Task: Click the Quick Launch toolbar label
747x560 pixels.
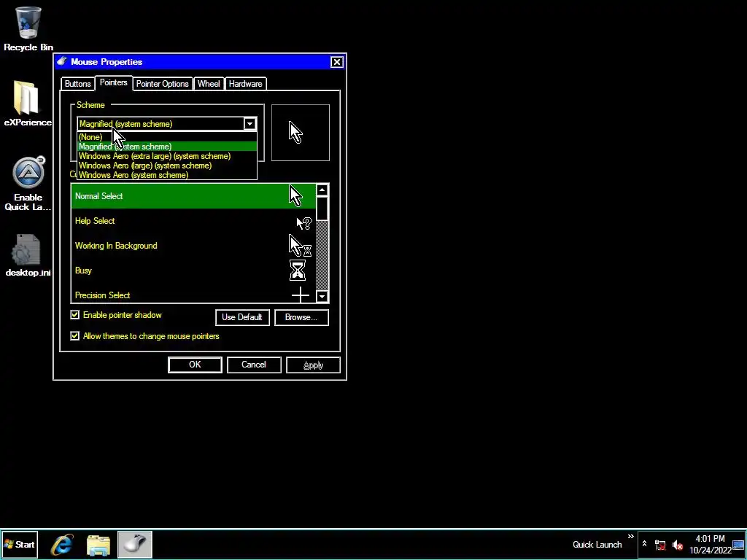Action: coord(597,544)
